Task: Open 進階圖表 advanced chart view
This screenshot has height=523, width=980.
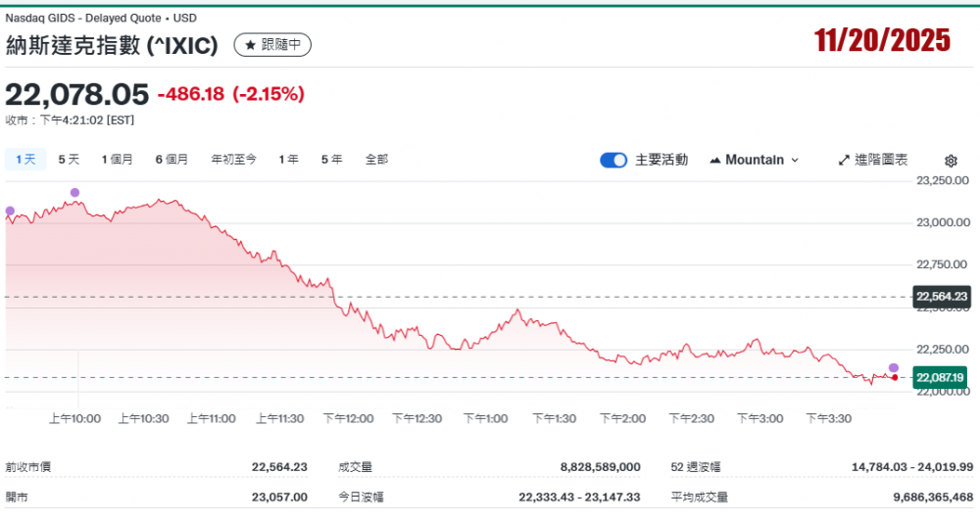Action: pos(873,160)
